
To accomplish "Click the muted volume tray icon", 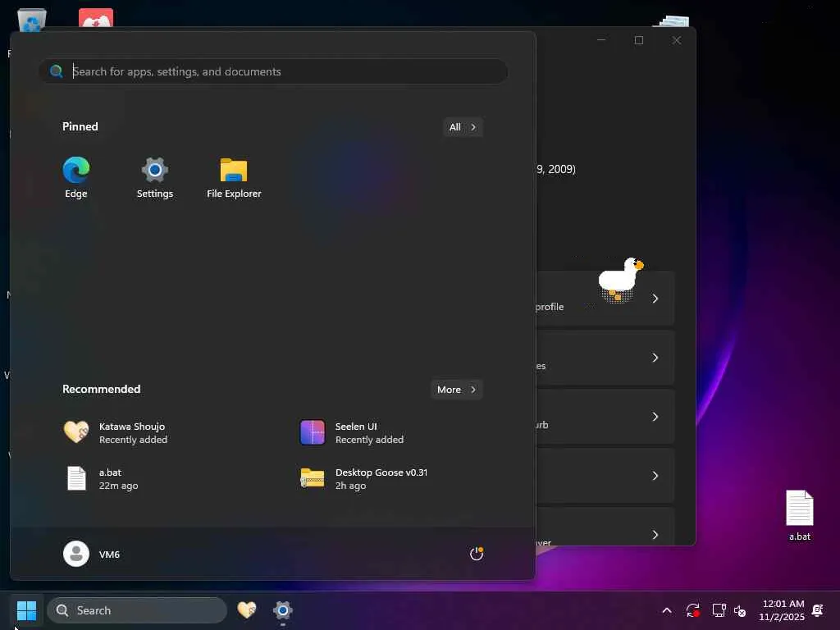I will point(740,610).
